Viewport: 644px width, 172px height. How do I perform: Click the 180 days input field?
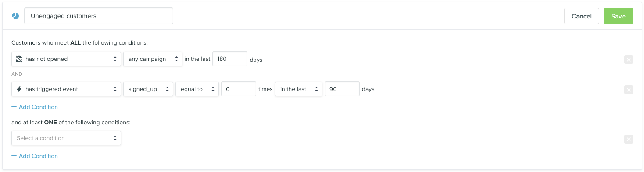230,59
